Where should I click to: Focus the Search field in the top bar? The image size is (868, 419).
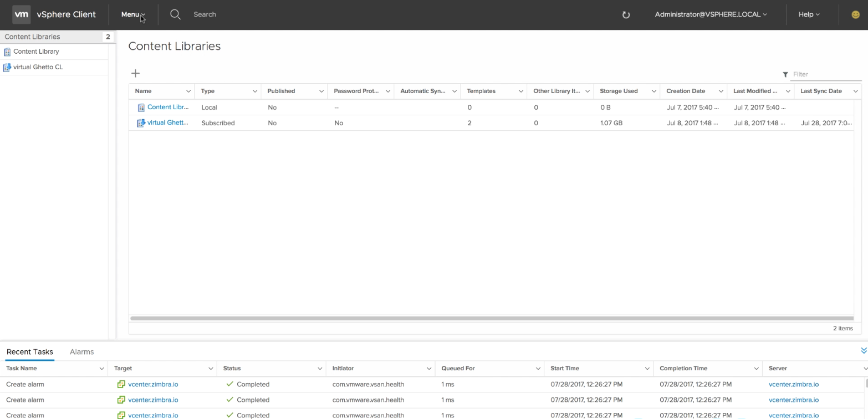click(205, 14)
